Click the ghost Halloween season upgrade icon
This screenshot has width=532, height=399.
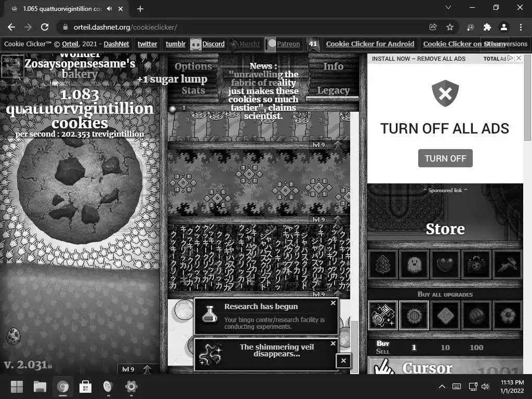pos(414,264)
